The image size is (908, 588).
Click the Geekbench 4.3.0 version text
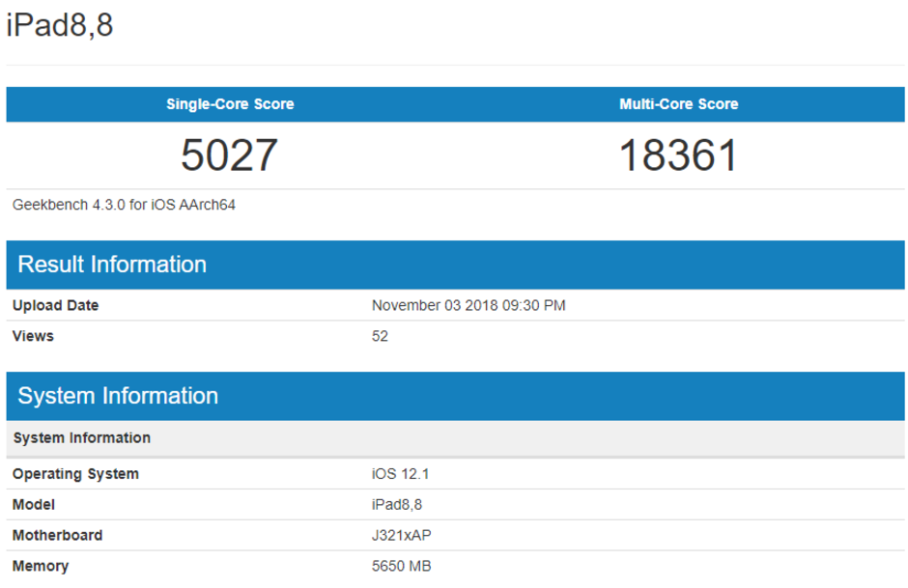click(125, 205)
